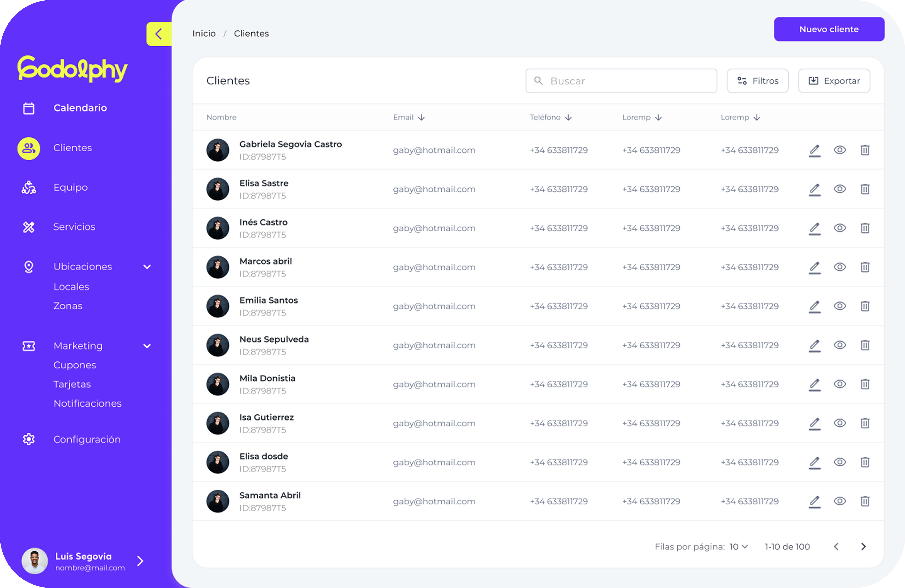Open the Calendario calendar icon
This screenshot has height=588, width=905.
[x=29, y=108]
